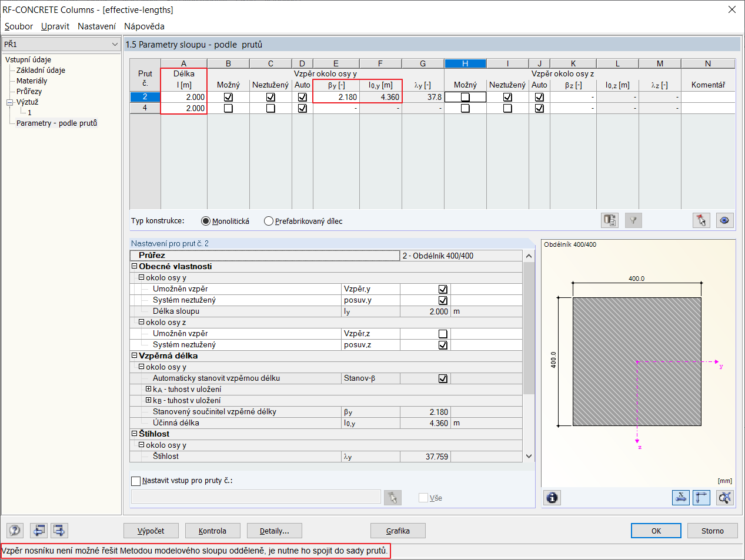
Task: Collapse okolo osy y under Štíhlost
Action: (x=141, y=445)
